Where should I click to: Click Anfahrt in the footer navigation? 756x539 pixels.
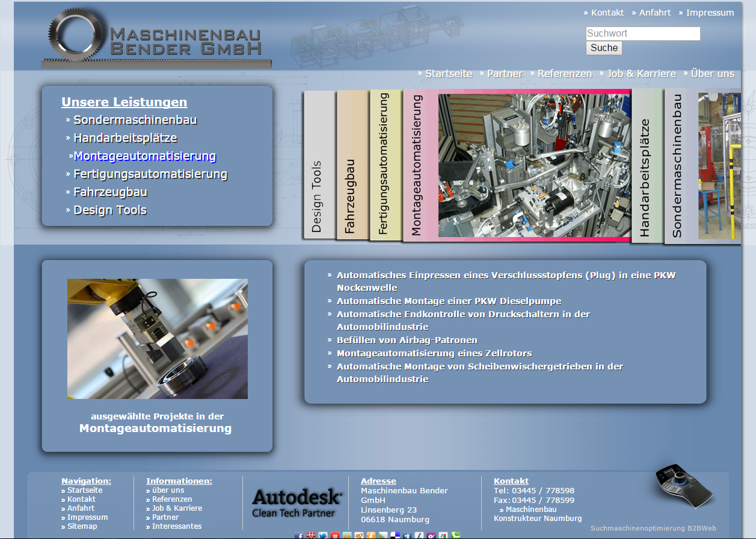[81, 508]
